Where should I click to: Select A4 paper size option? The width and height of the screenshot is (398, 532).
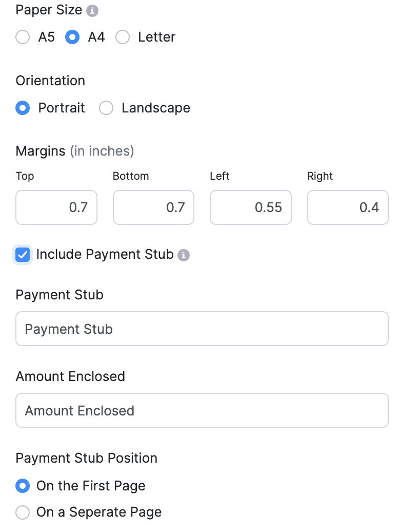(x=72, y=37)
